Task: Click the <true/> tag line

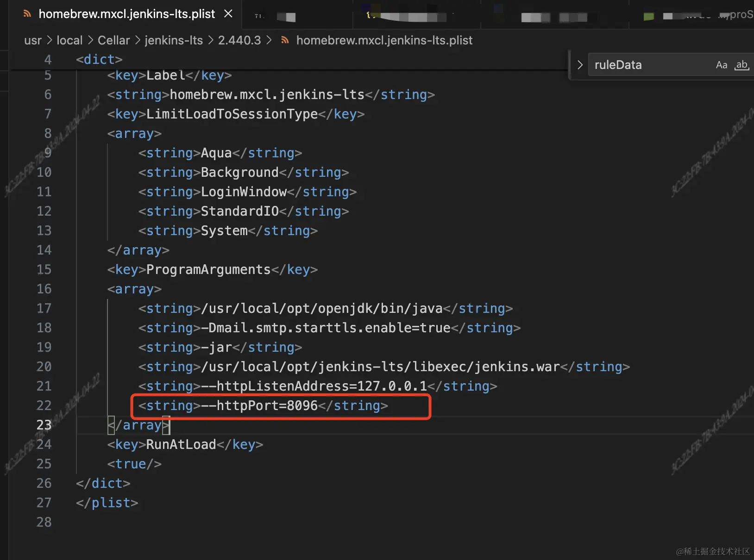Action: (x=134, y=464)
